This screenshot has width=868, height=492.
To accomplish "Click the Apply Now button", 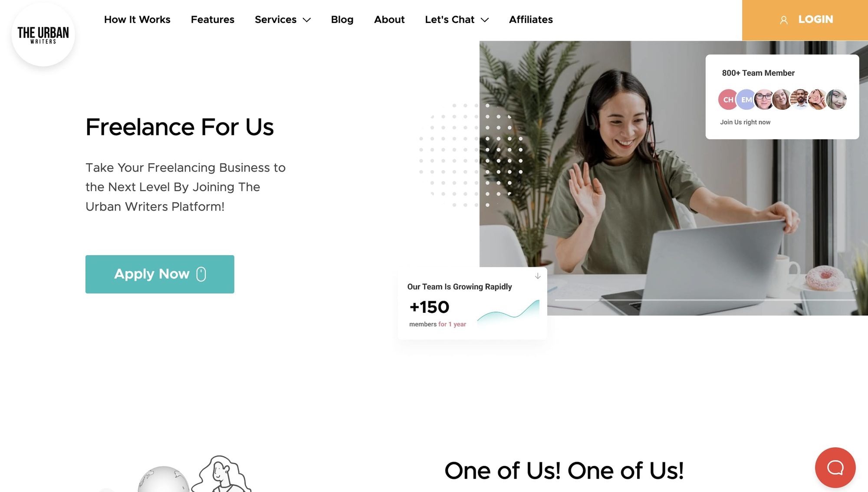I will pos(160,274).
